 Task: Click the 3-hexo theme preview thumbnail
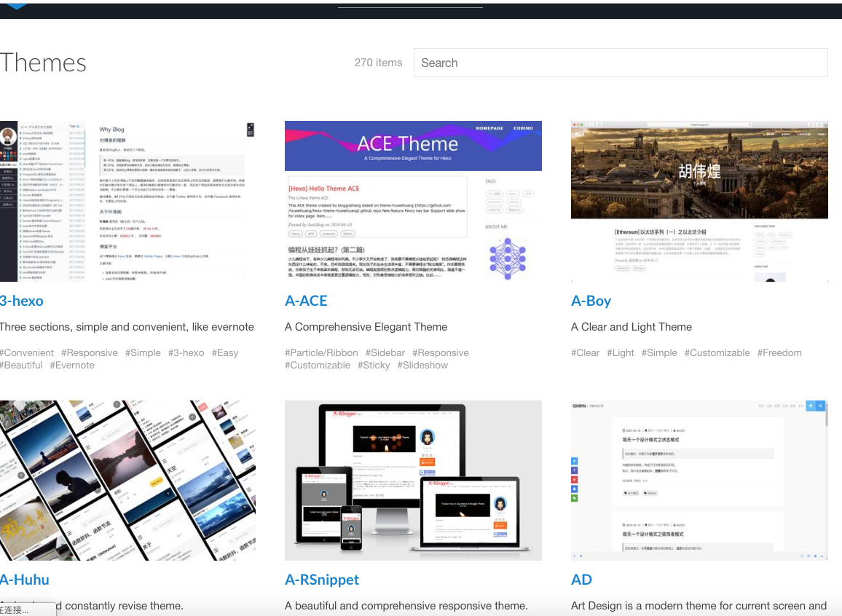127,201
